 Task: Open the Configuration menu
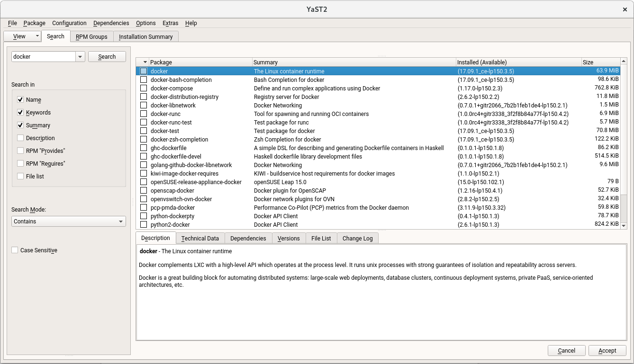[69, 23]
